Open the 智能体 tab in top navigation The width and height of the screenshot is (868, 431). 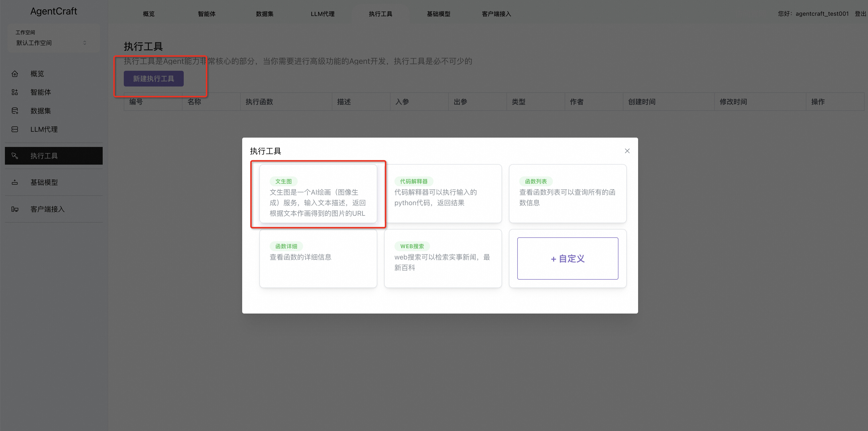(x=207, y=14)
